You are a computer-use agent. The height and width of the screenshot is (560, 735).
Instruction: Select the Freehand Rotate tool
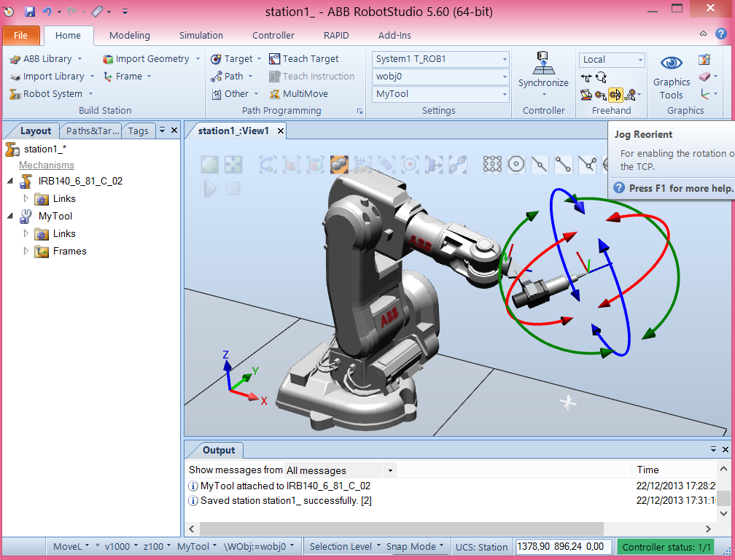[x=601, y=77]
